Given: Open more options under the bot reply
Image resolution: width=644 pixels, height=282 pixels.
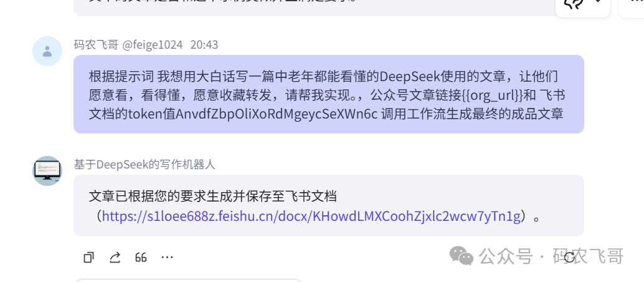Looking at the screenshot, I should point(167,258).
